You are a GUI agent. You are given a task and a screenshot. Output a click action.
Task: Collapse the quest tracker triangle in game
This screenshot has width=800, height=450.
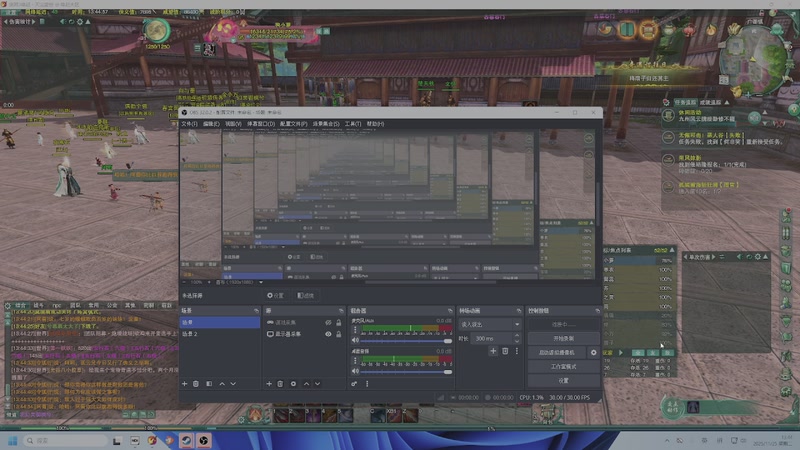point(727,102)
